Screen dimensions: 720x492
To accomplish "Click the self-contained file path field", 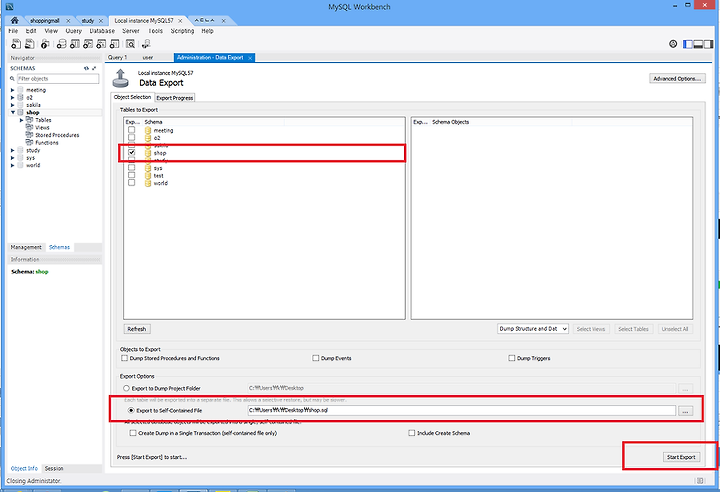I will (x=461, y=410).
